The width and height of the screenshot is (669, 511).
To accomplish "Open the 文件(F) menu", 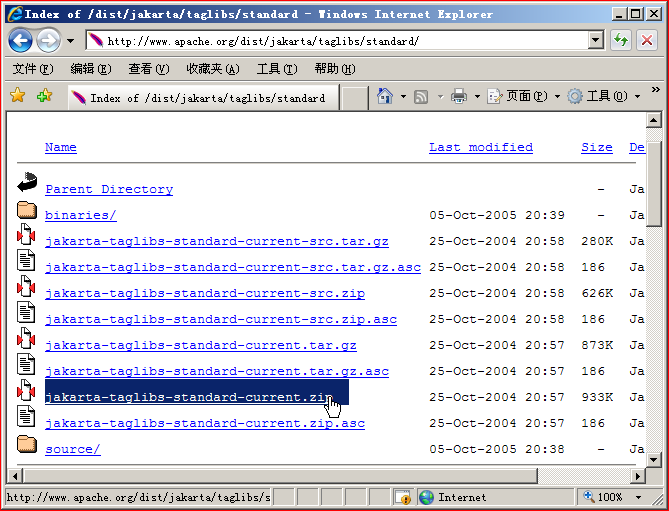I will pyautogui.click(x=33, y=68).
